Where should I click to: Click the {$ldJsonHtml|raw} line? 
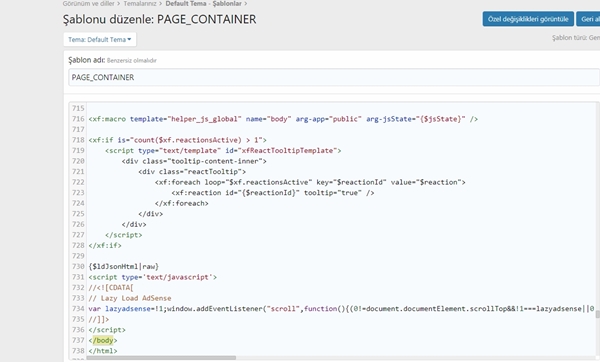(x=123, y=266)
